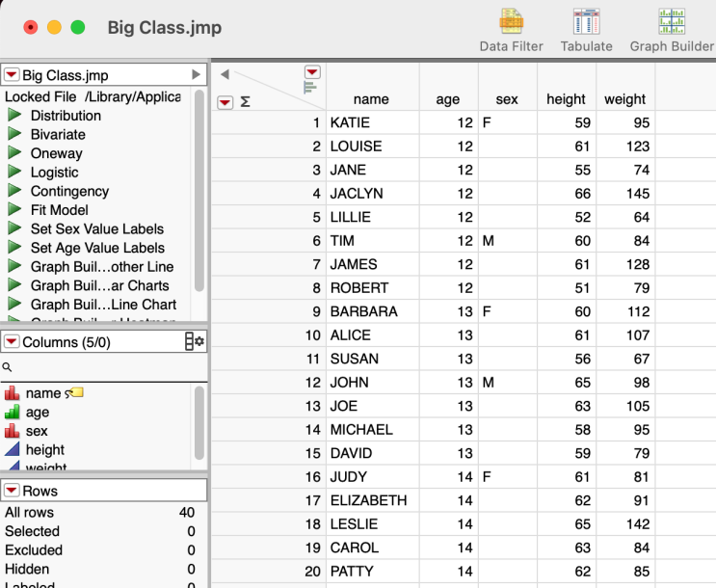Click the MICHAEL name cell
Viewport: 716px width, 588px height.
(373, 430)
